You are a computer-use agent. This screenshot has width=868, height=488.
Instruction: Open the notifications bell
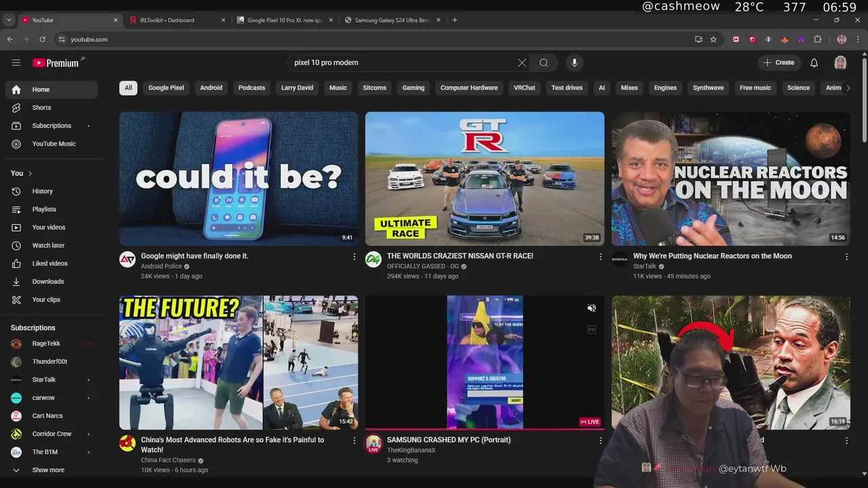coord(814,62)
